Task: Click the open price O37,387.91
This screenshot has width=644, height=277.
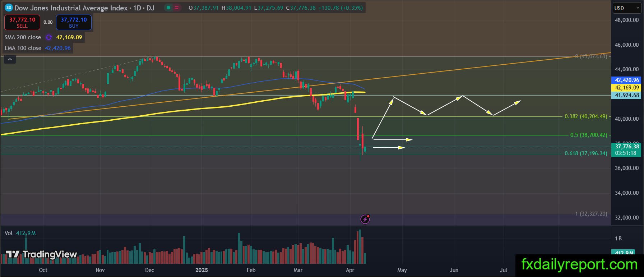Action: 204,8
